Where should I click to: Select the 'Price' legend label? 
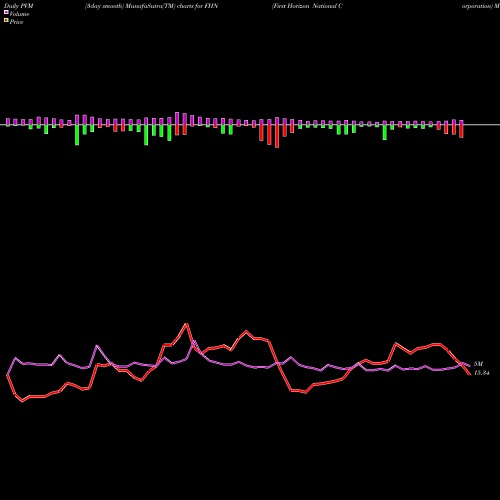[16, 22]
